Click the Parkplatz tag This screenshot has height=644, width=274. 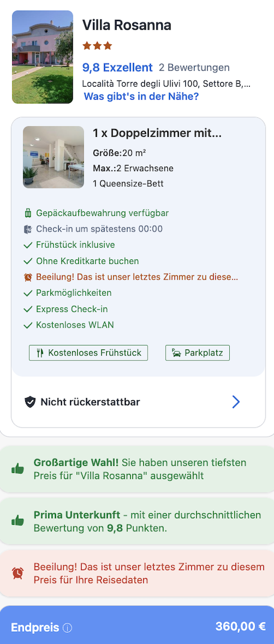point(197,353)
